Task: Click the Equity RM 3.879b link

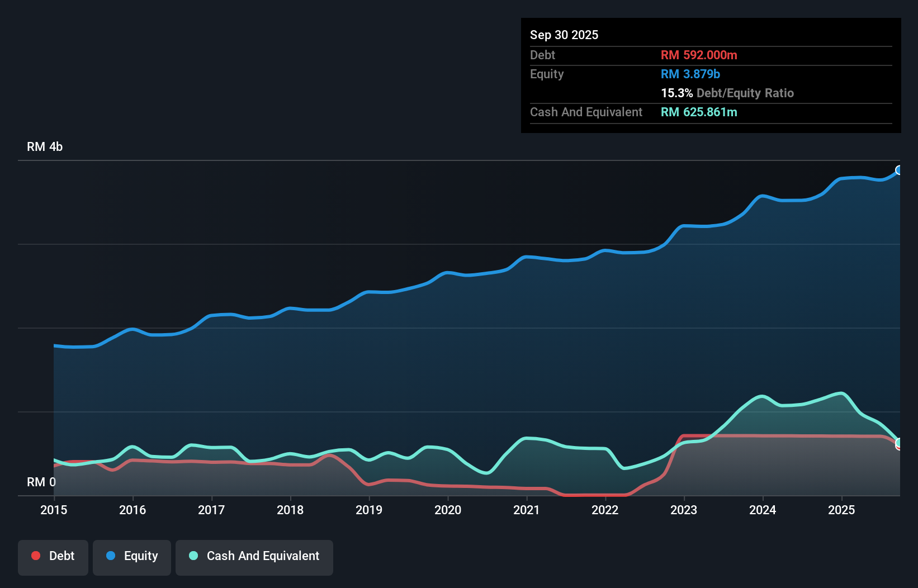Action: (x=690, y=73)
